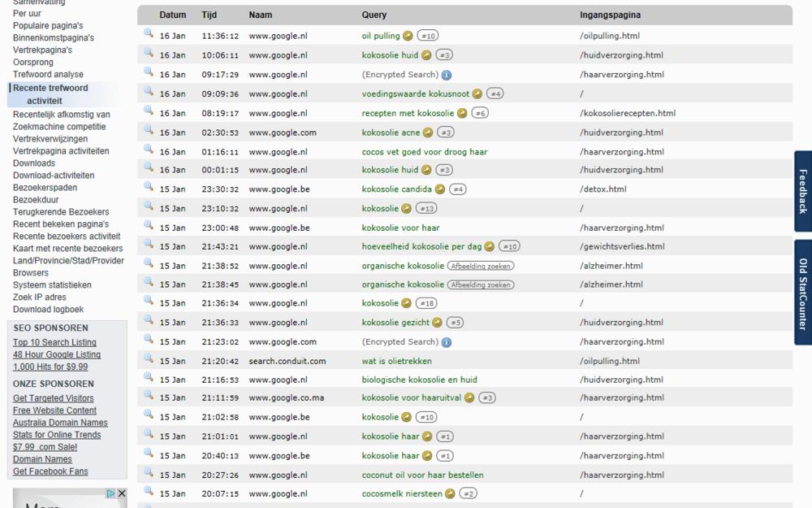The image size is (812, 508).
Task: Click gold icon next to 'hoeveelheid kokosolie per dag'
Action: [490, 247]
